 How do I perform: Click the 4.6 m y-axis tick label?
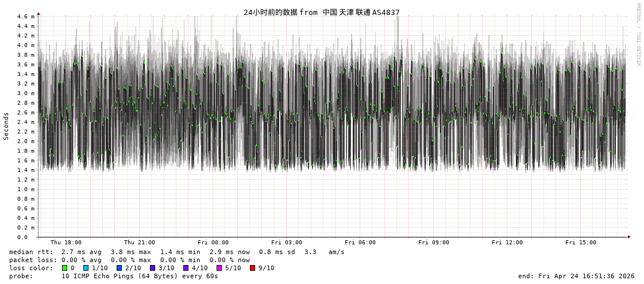tap(26, 17)
